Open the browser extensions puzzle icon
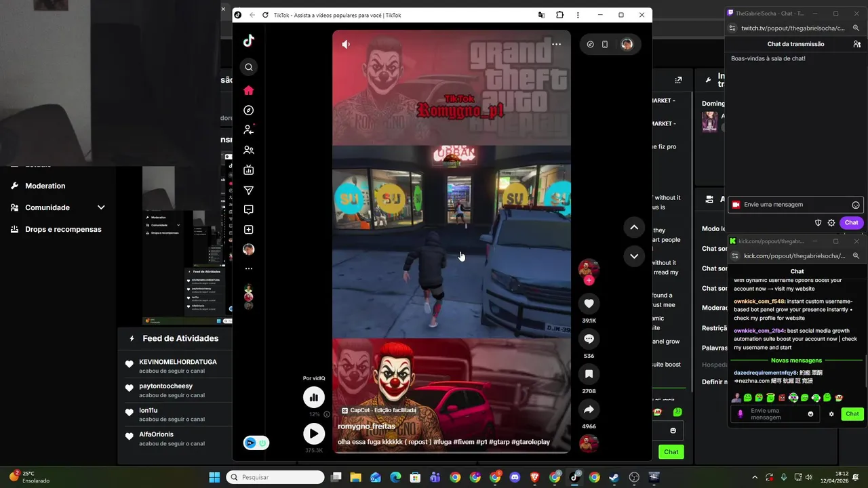This screenshot has height=488, width=868. pyautogui.click(x=559, y=15)
